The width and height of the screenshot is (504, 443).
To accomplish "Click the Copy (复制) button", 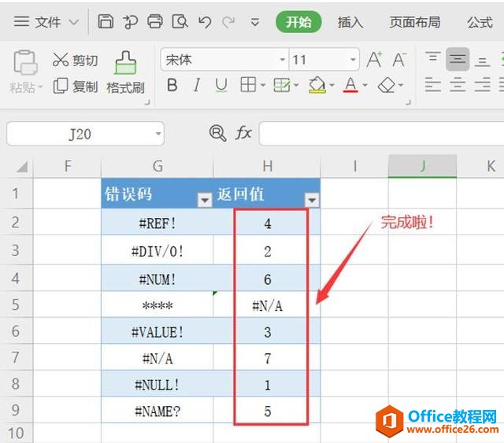I will click(76, 86).
